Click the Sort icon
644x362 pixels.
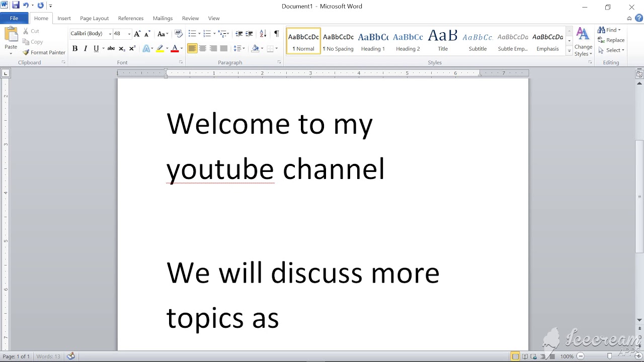tap(263, 34)
